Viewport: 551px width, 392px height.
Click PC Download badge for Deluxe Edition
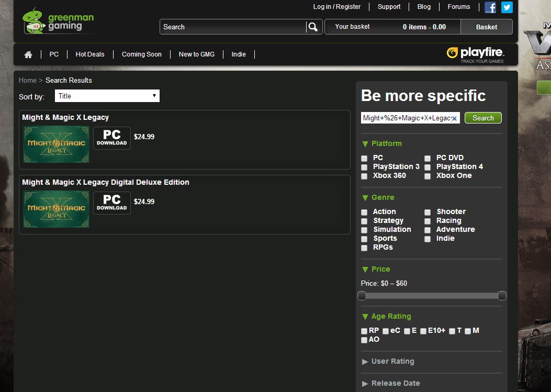coord(112,203)
